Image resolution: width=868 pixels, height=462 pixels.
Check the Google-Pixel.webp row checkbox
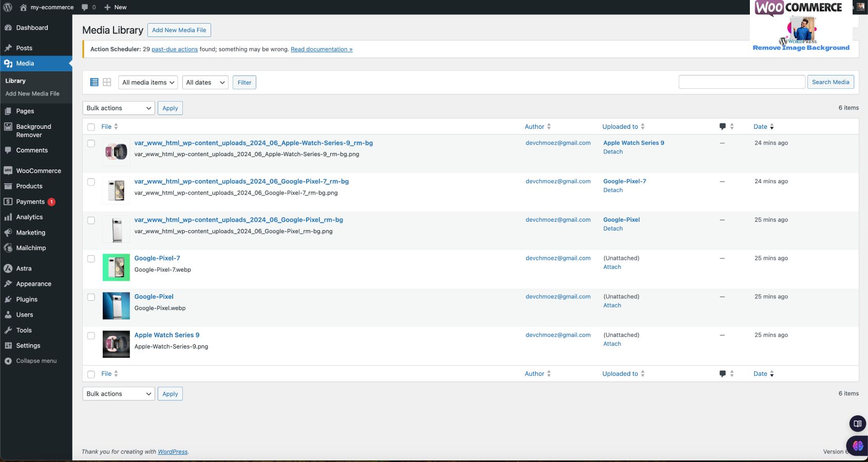click(x=91, y=297)
